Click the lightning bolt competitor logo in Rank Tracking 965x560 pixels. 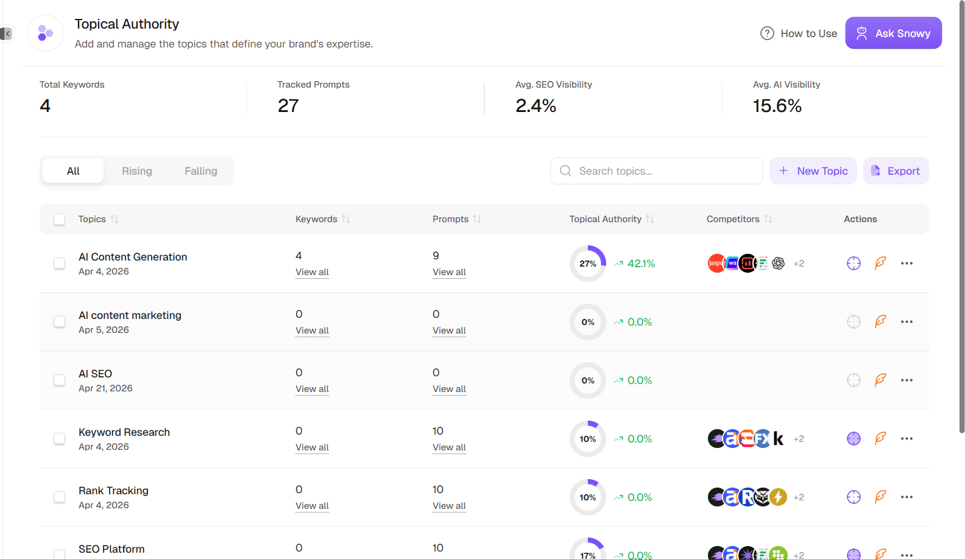click(778, 497)
